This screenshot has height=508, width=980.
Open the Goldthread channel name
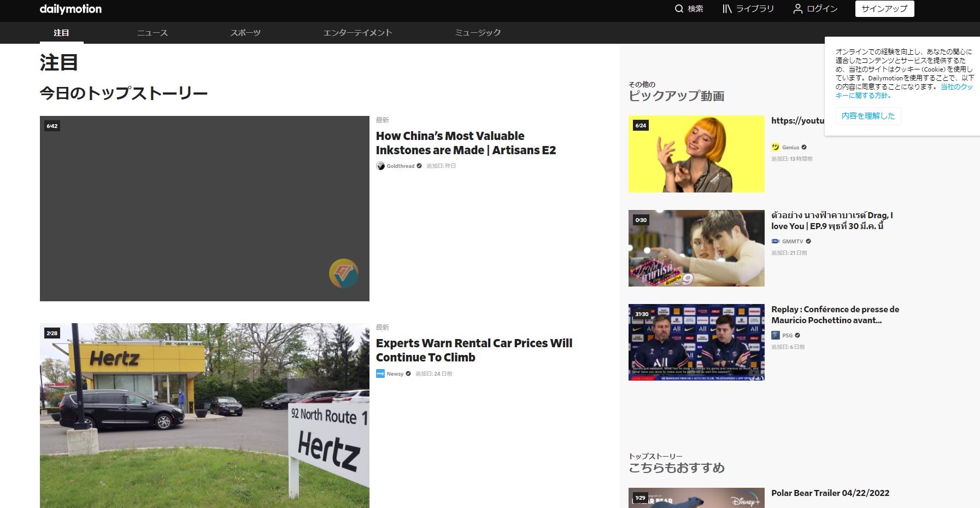tap(401, 166)
